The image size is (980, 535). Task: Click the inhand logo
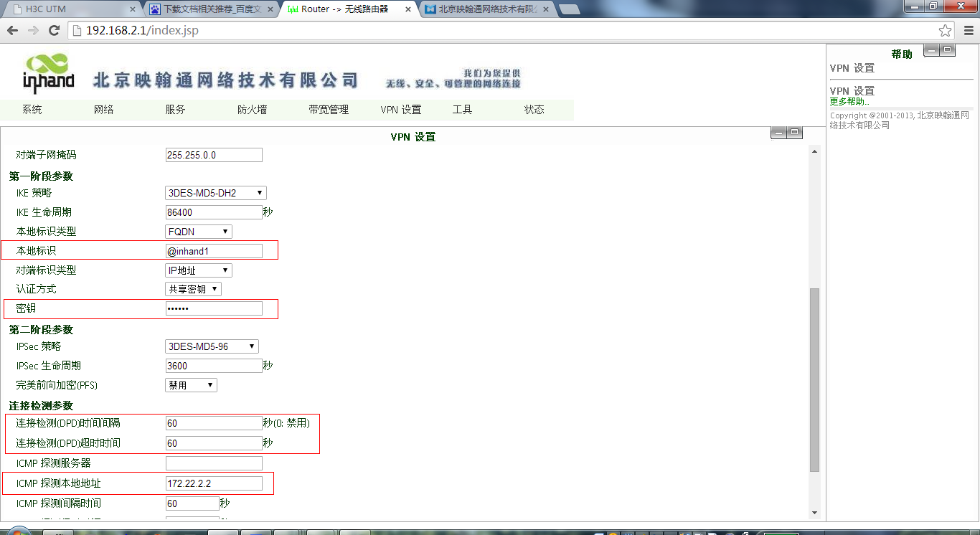49,74
